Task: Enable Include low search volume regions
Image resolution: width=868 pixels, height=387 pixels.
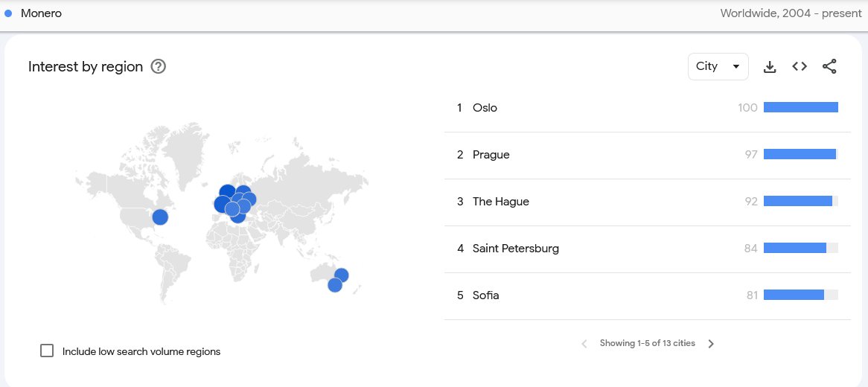Action: click(x=47, y=351)
